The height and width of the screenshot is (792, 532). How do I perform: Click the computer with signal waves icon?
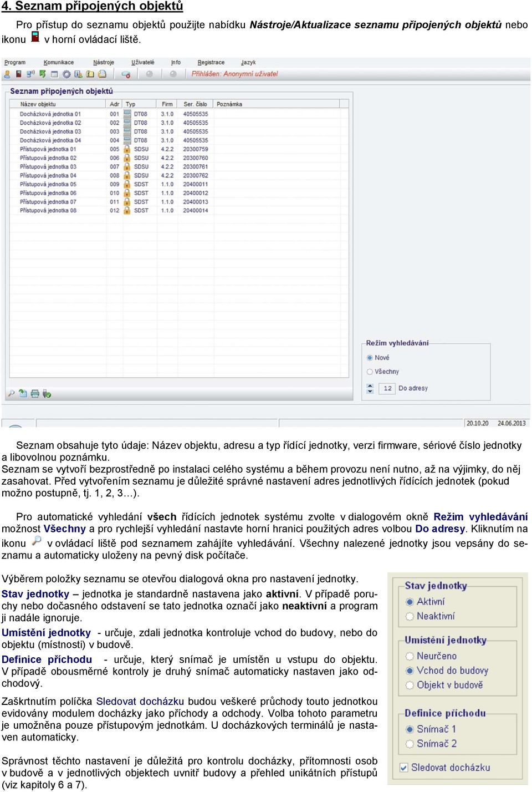tap(30, 74)
